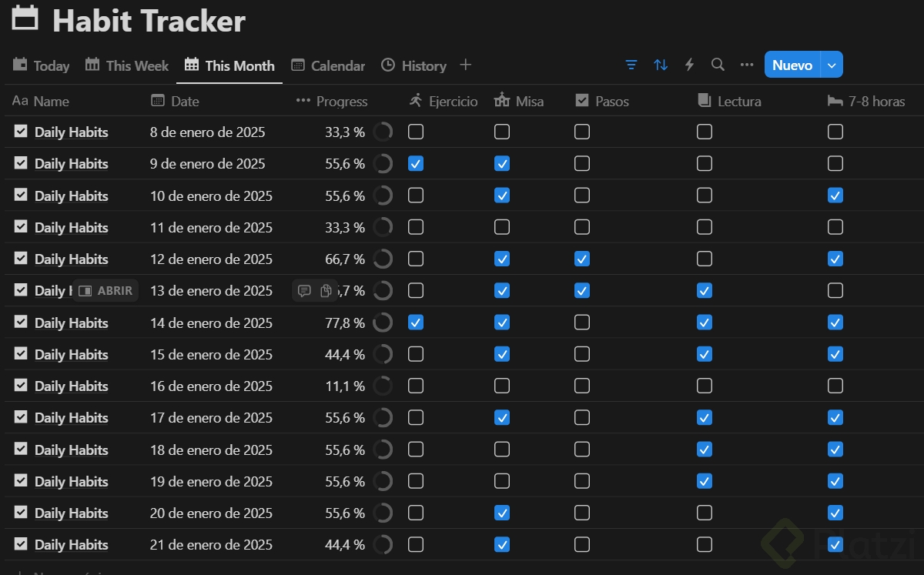Uncheck 7-8 horas for 21 de enero
The height and width of the screenshot is (575, 924).
coord(835,544)
